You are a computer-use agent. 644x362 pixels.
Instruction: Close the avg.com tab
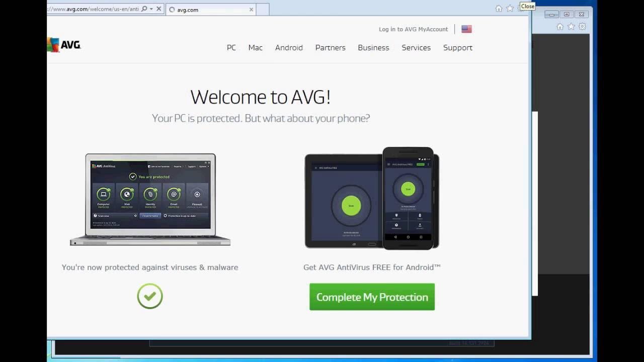pos(251,9)
